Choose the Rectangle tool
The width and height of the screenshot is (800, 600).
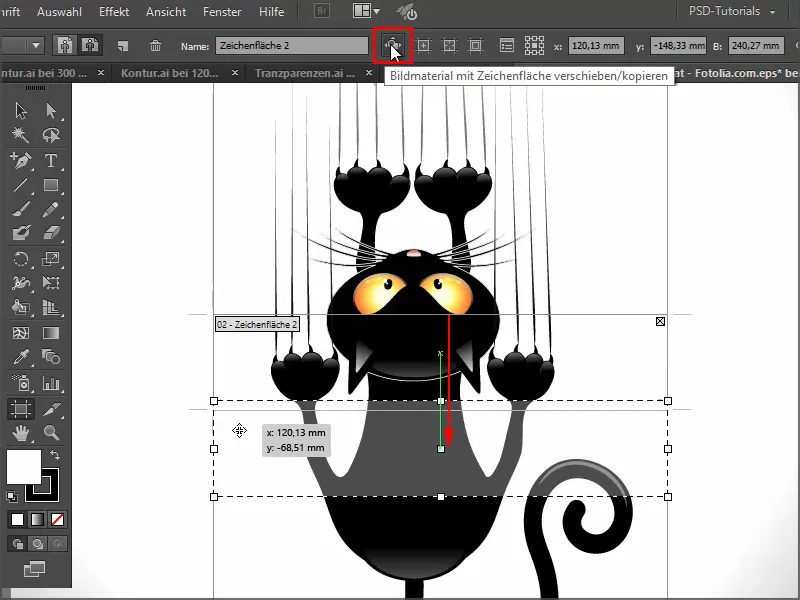51,185
